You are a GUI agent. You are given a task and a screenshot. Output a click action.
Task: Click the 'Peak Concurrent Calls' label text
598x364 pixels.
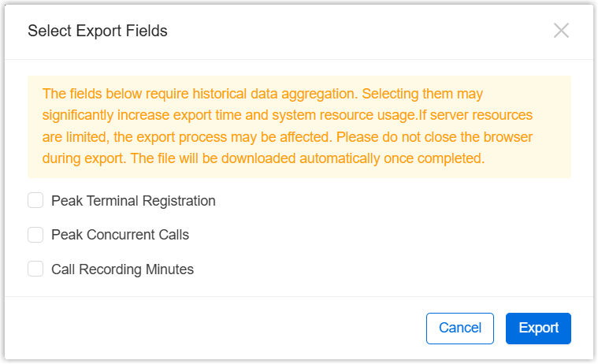click(120, 235)
